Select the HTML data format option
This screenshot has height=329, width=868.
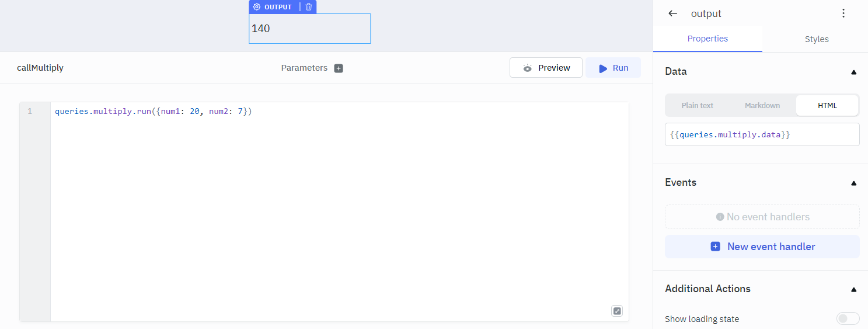pyautogui.click(x=827, y=106)
